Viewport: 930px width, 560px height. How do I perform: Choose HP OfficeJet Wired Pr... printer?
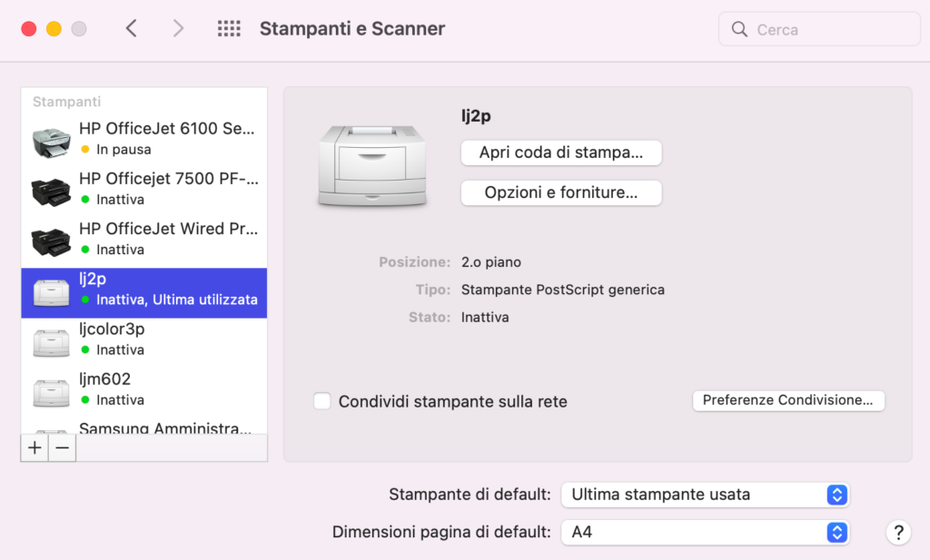(x=144, y=238)
